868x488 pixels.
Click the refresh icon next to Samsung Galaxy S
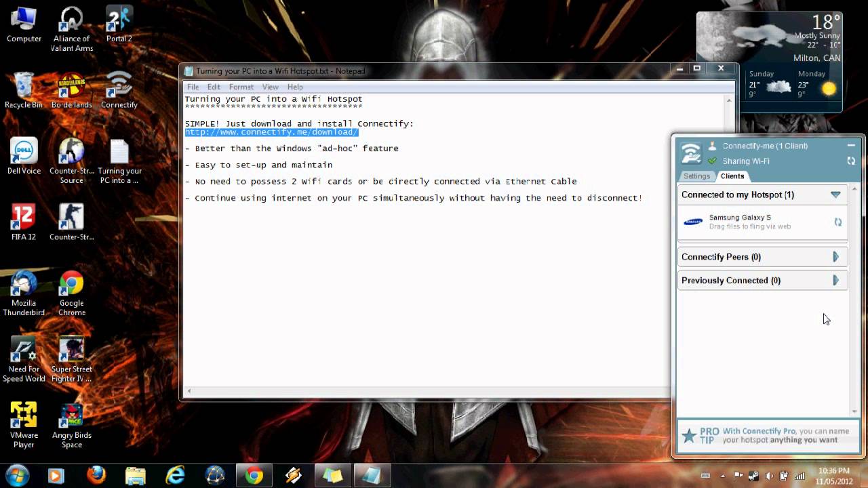tap(838, 222)
